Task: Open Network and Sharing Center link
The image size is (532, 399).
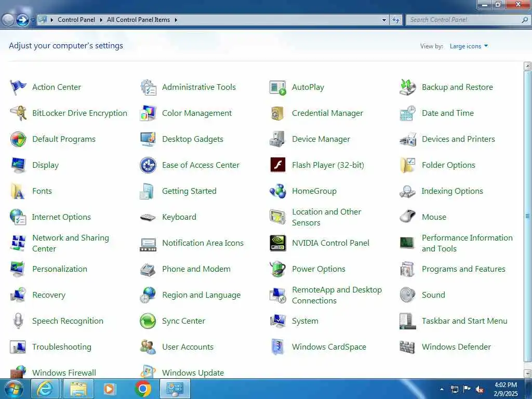Action: click(71, 243)
